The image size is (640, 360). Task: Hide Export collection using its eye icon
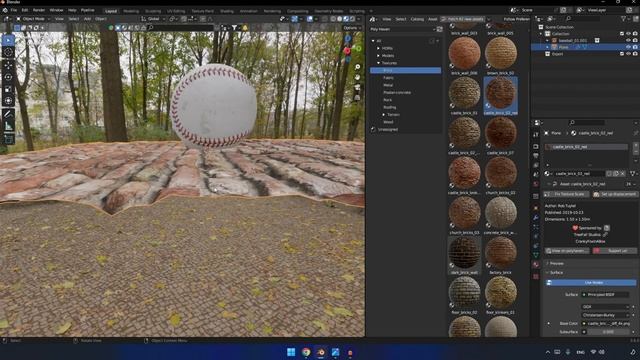point(628,54)
